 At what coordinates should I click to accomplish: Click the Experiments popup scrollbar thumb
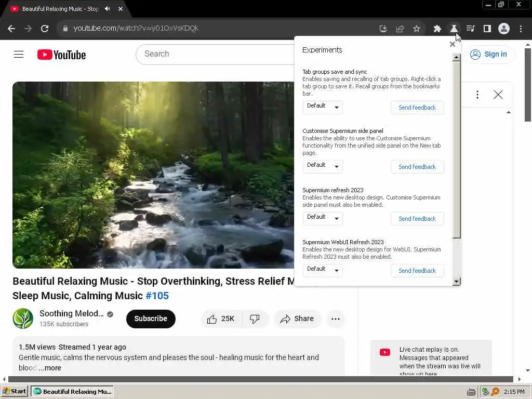pos(456,150)
